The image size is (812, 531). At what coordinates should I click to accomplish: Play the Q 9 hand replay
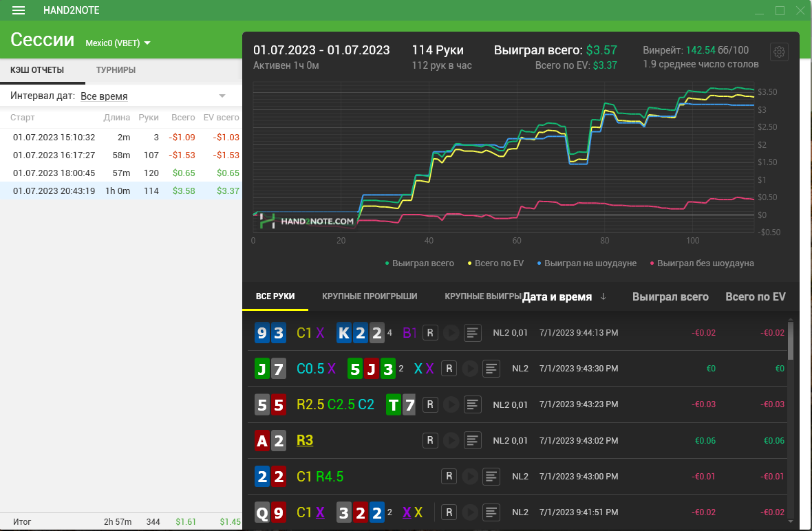tap(470, 512)
